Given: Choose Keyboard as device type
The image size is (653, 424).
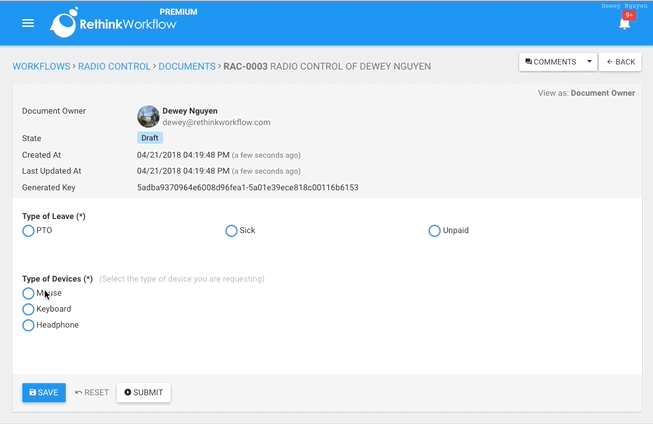Looking at the screenshot, I should (x=28, y=309).
